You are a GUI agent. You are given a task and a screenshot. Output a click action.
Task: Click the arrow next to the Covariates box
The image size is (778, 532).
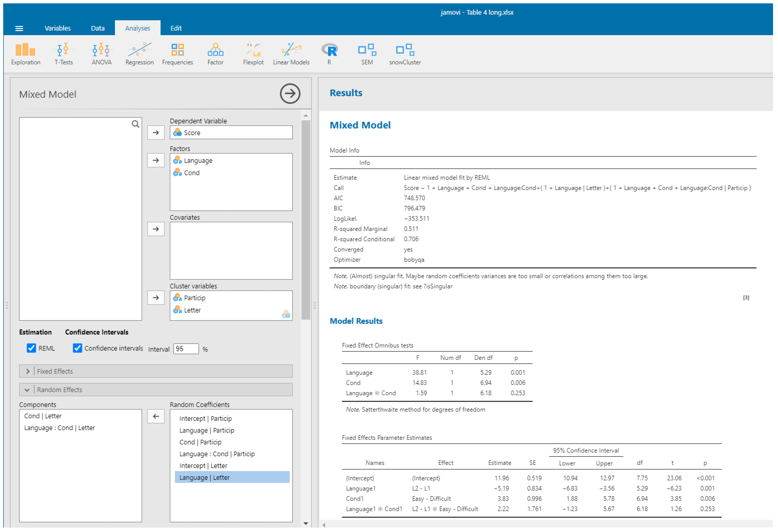click(156, 229)
